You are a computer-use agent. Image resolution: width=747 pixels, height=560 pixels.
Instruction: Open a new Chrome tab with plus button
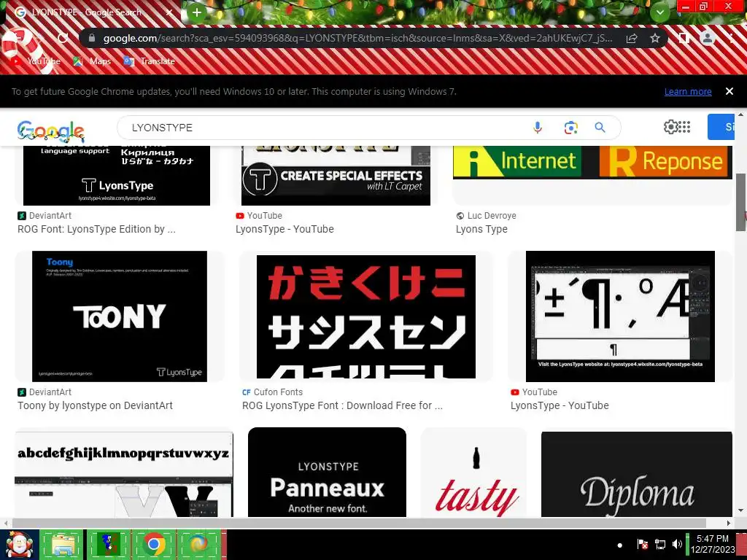[x=197, y=12]
